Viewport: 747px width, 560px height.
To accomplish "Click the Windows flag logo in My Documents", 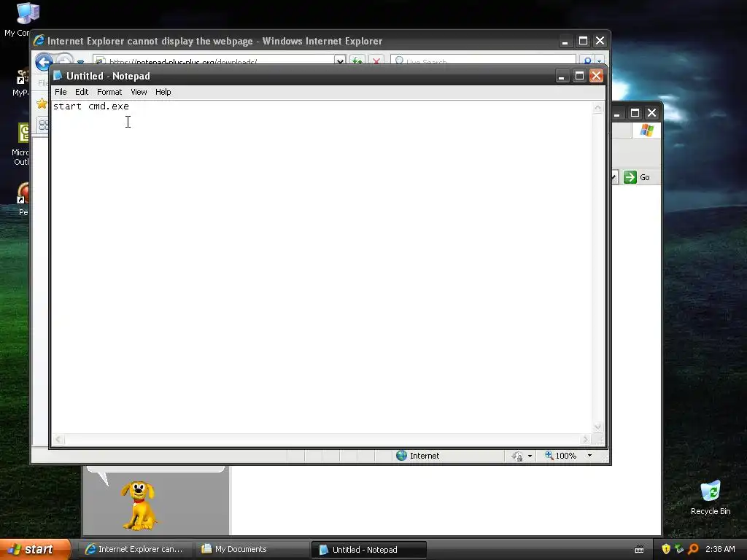I will (647, 130).
